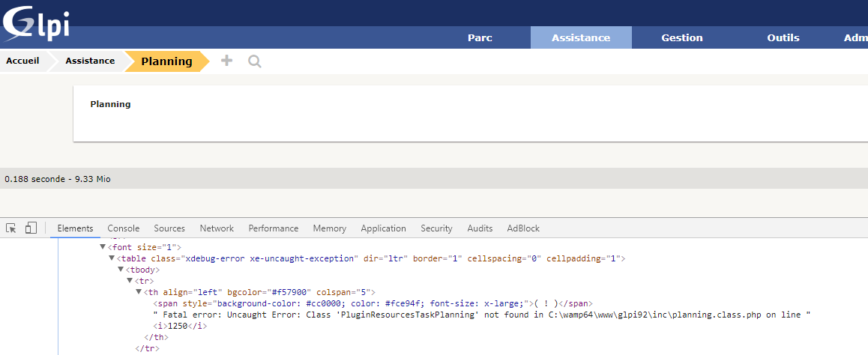Open the Outils menu
Viewport: 868px width, 355px height.
pos(783,37)
